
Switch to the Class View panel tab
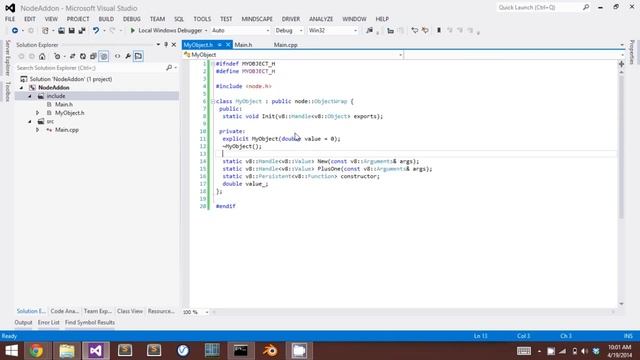pos(130,311)
